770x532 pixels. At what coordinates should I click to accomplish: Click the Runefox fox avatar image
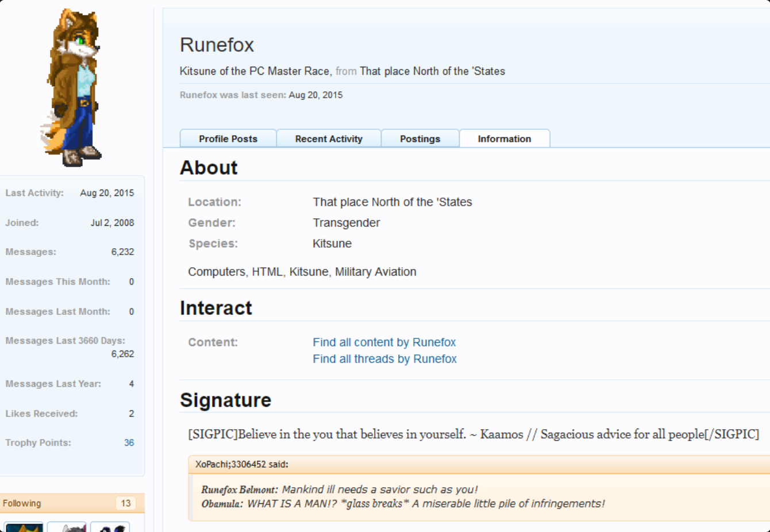71,88
